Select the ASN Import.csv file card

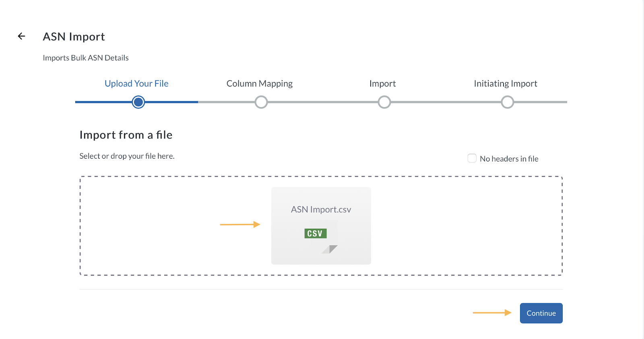[321, 225]
